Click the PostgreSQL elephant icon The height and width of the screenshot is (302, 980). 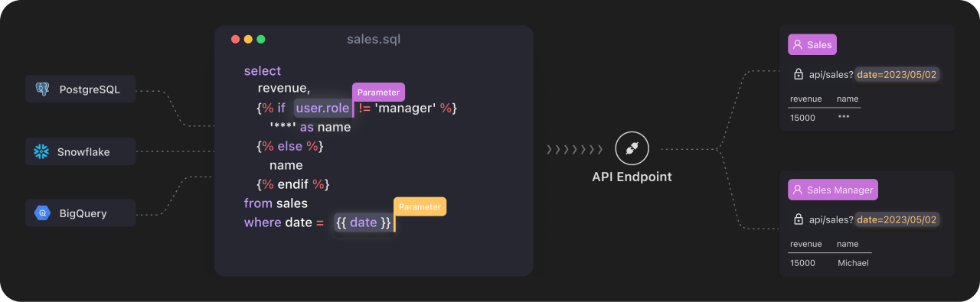[x=42, y=89]
